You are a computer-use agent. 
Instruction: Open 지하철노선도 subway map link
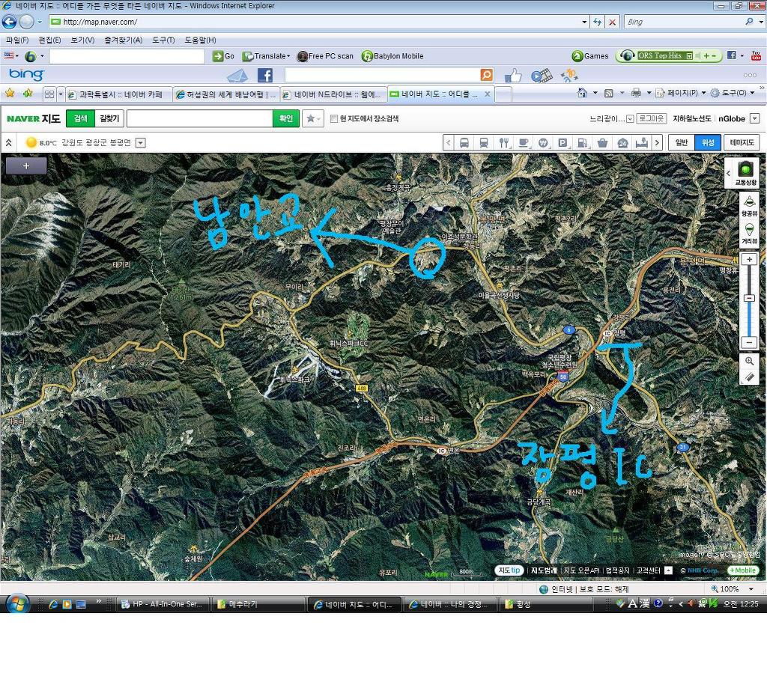[691, 119]
